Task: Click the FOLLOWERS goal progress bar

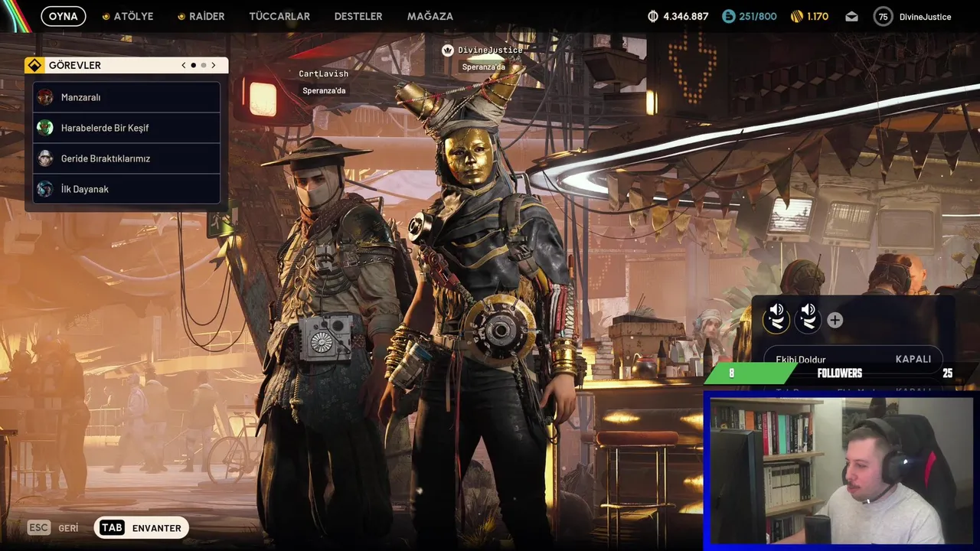Action: tap(841, 373)
